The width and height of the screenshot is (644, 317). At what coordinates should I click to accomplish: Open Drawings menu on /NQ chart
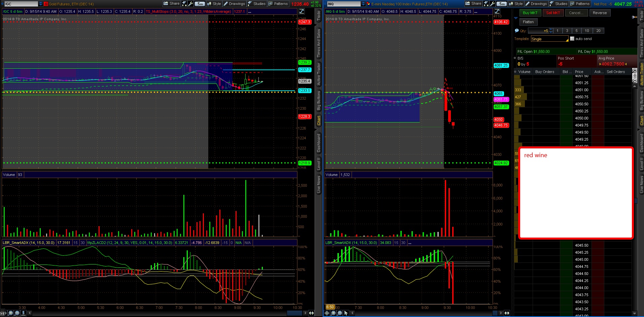(536, 4)
